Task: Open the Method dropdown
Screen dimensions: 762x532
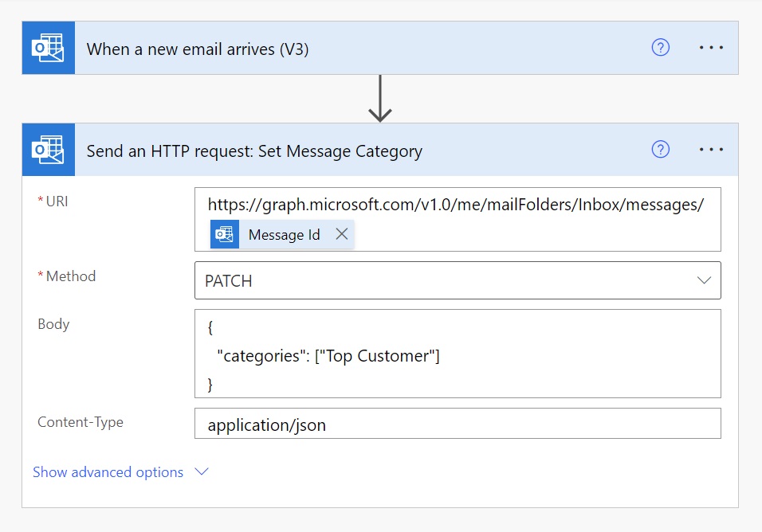Action: click(x=458, y=280)
